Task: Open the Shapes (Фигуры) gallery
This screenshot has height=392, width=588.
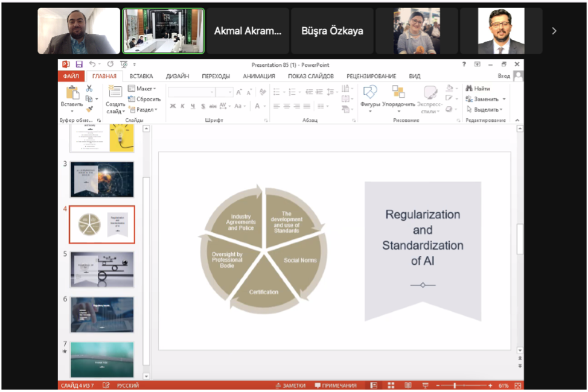Action: click(x=370, y=93)
